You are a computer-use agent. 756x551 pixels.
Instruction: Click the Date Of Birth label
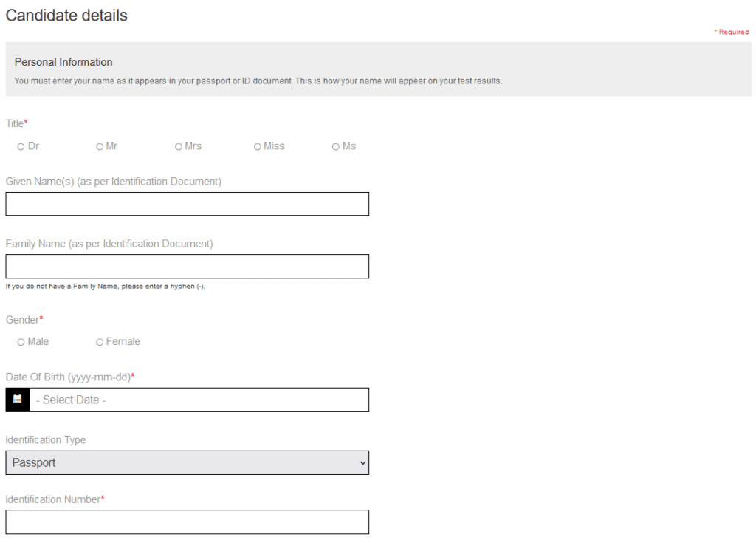[x=68, y=377]
